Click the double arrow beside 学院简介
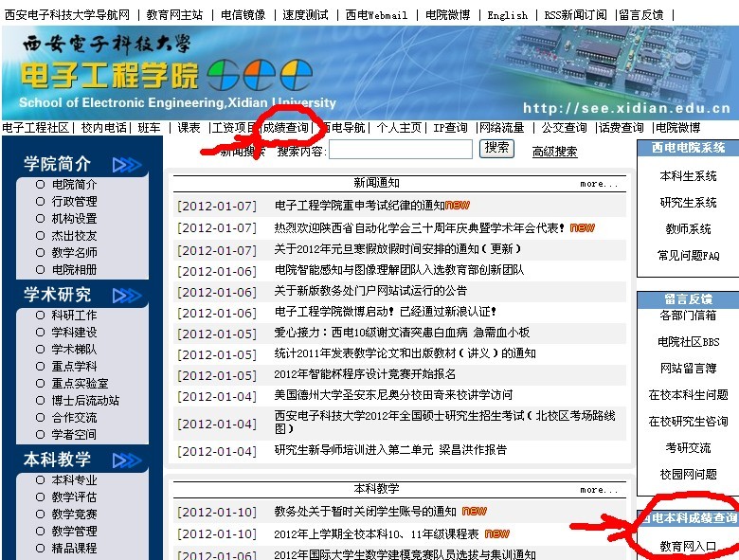739x560 pixels. click(126, 165)
